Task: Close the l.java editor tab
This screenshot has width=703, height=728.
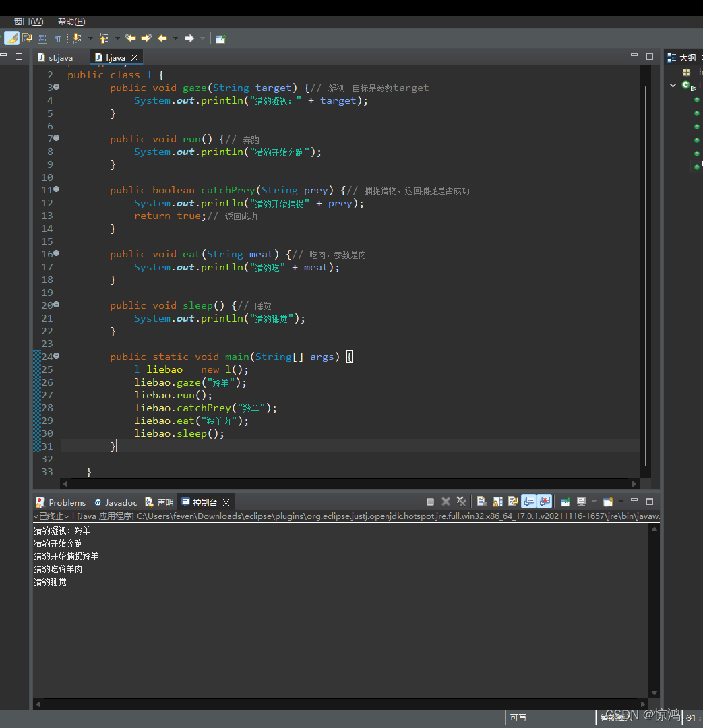Action: [x=135, y=57]
